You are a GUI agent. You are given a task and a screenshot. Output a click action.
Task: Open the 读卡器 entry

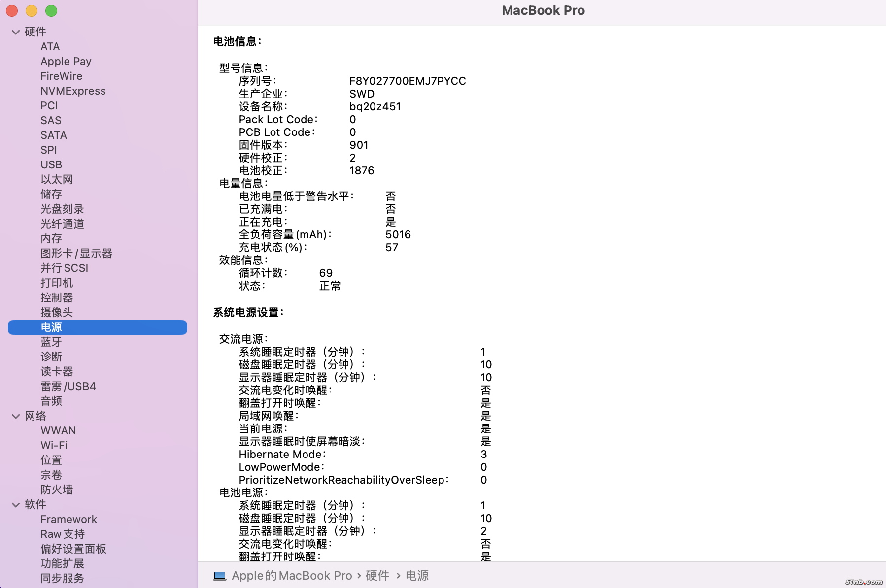click(x=57, y=372)
